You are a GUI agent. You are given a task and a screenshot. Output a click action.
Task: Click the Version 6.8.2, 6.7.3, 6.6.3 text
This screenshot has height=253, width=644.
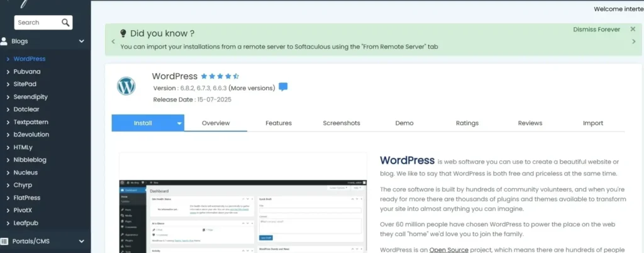[x=190, y=88]
